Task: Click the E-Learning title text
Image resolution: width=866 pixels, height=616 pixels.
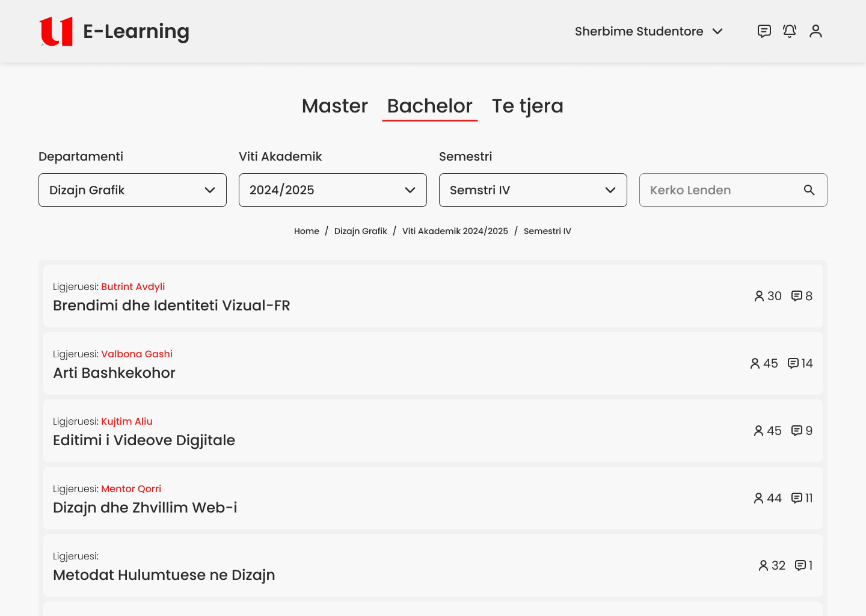Action: tap(136, 31)
